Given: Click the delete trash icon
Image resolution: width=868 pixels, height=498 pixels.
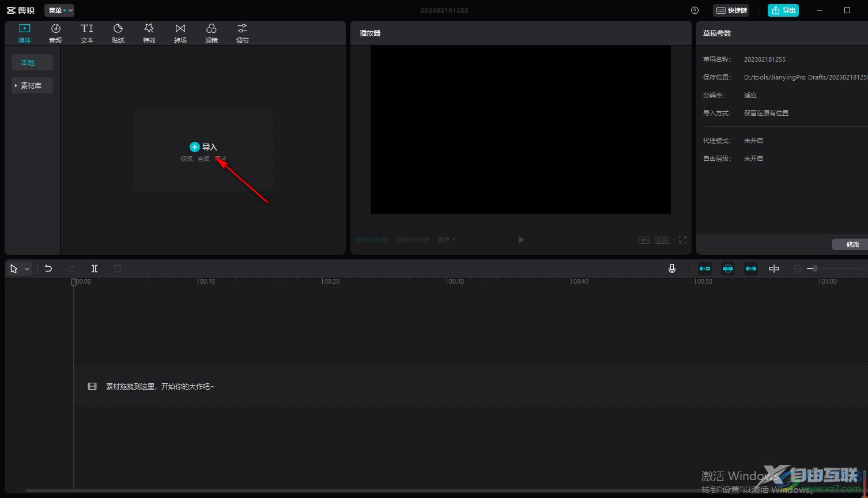Looking at the screenshot, I should click(x=118, y=269).
